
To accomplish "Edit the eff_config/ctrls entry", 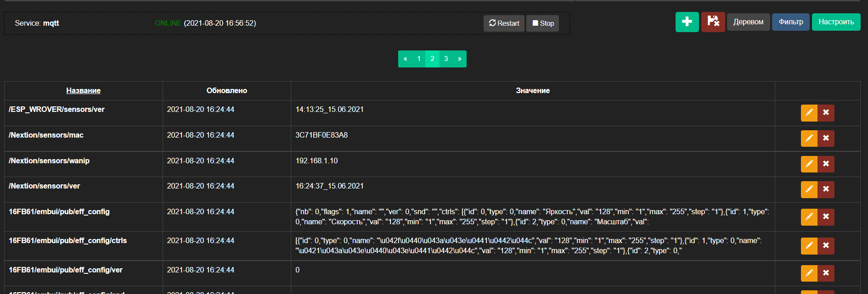I will [809, 246].
